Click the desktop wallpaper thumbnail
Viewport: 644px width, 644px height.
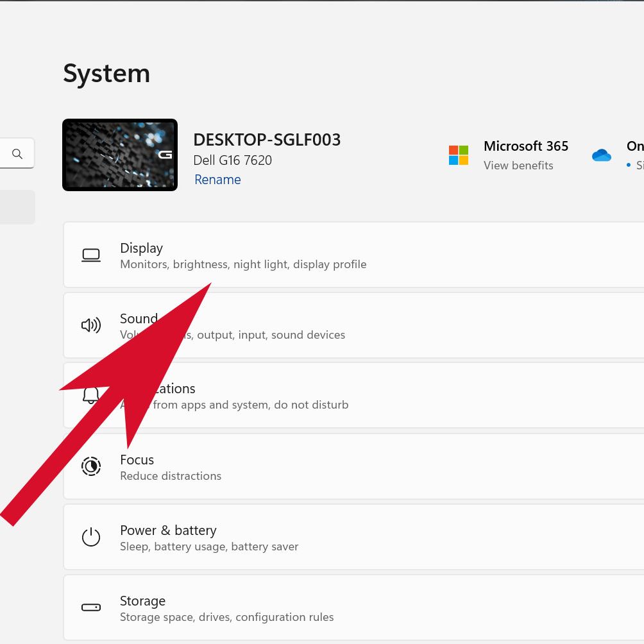[x=120, y=155]
